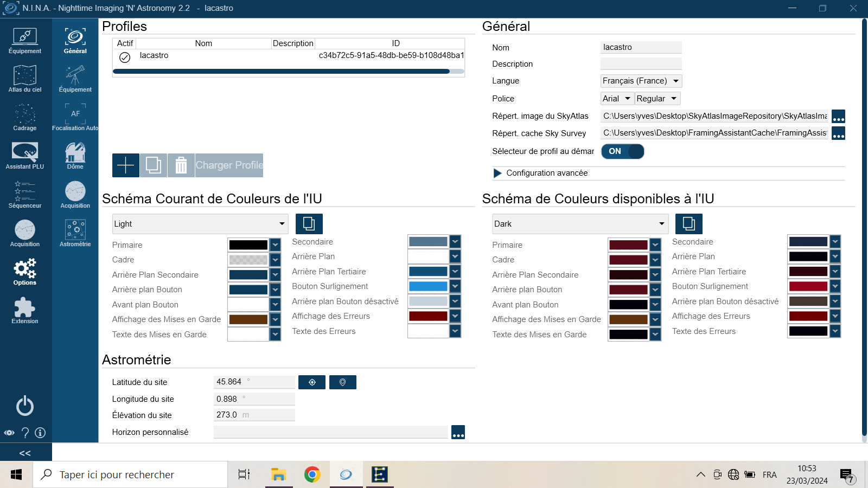The image size is (868, 488).
Task: Open Windows Start menu
Action: pyautogui.click(x=16, y=475)
